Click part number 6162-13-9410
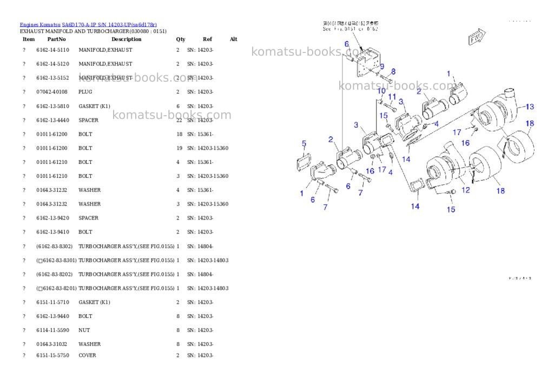The image size is (554, 392). 52,232
